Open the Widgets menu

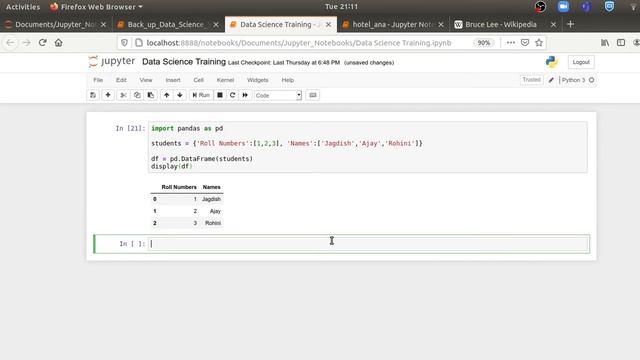coord(258,80)
